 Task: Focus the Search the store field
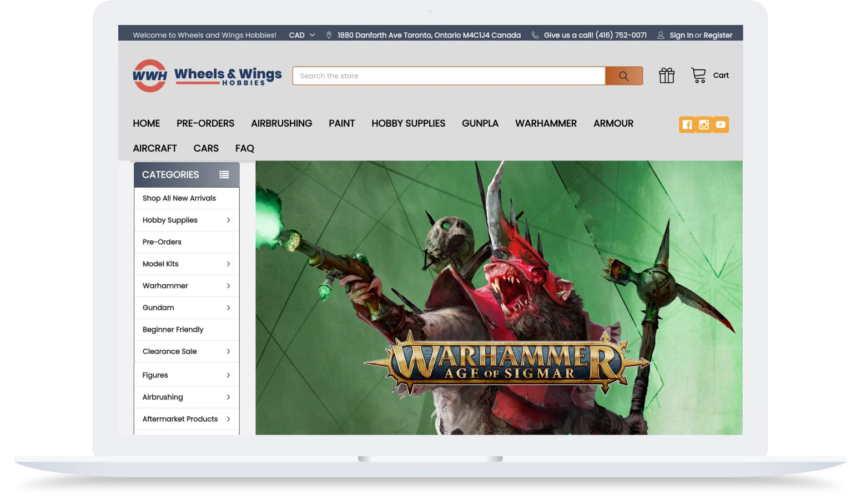tap(449, 76)
